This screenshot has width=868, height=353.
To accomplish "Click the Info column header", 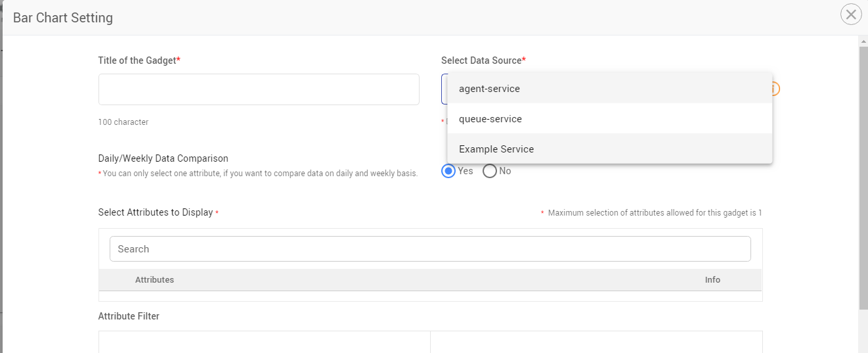I will (712, 280).
